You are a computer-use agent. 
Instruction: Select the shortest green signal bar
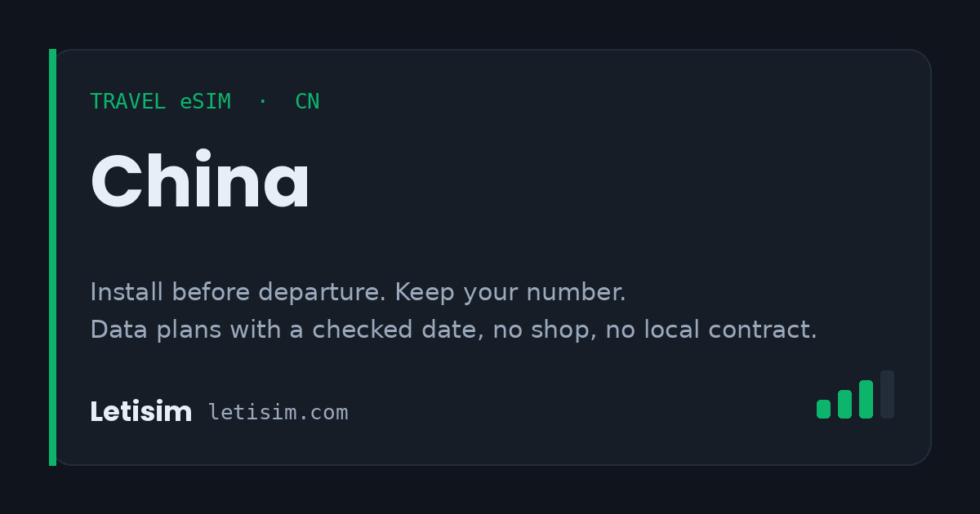pos(823,409)
